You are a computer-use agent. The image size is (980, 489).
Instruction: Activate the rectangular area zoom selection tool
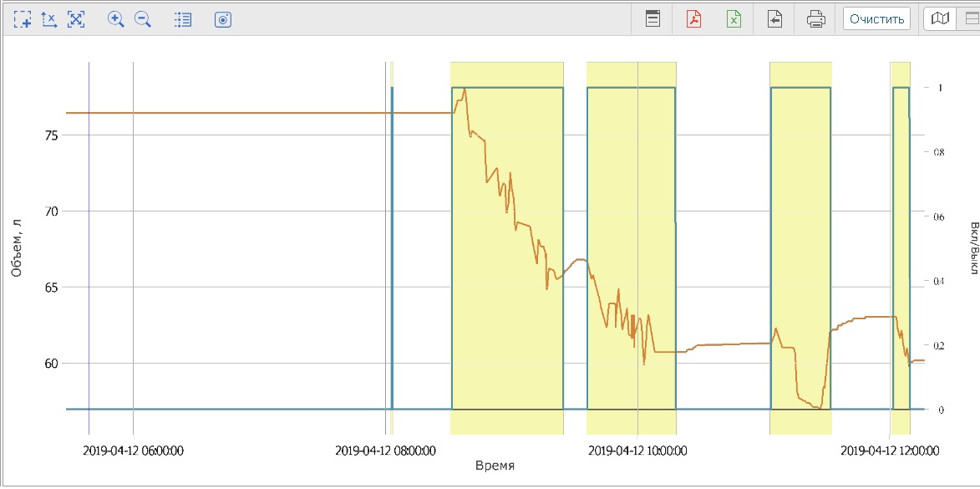[x=23, y=19]
